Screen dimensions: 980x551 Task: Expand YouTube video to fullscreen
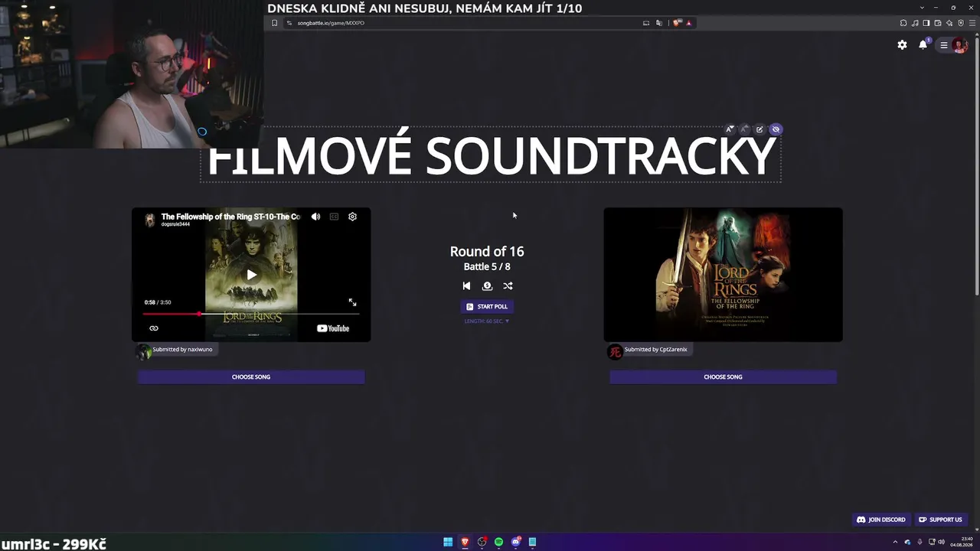(x=352, y=302)
